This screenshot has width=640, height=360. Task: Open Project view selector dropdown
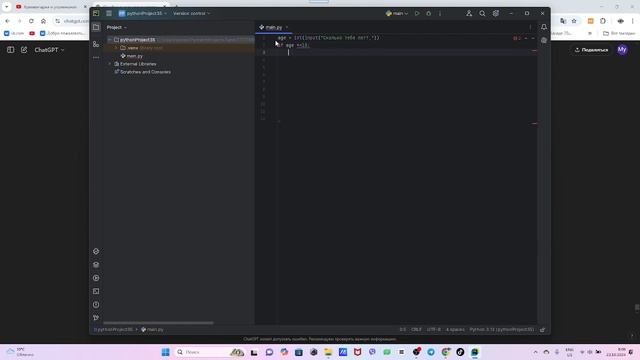(x=117, y=27)
